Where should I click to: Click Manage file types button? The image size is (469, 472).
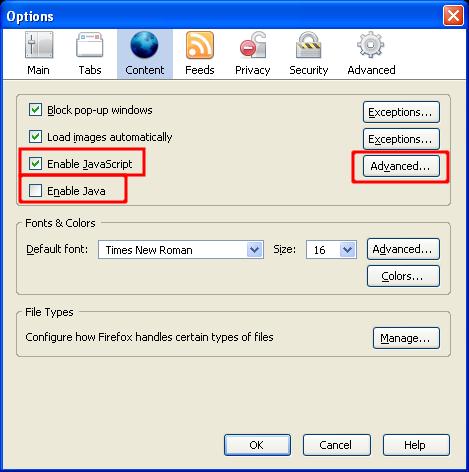406,338
